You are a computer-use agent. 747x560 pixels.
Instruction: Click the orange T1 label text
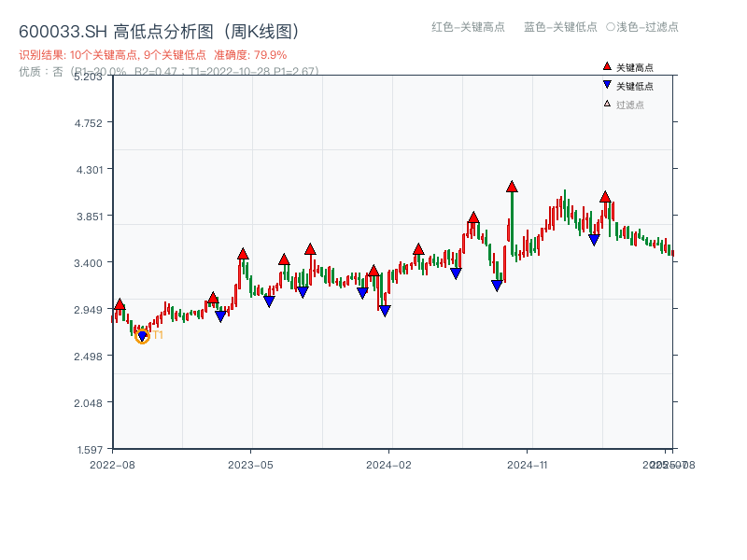tap(158, 335)
